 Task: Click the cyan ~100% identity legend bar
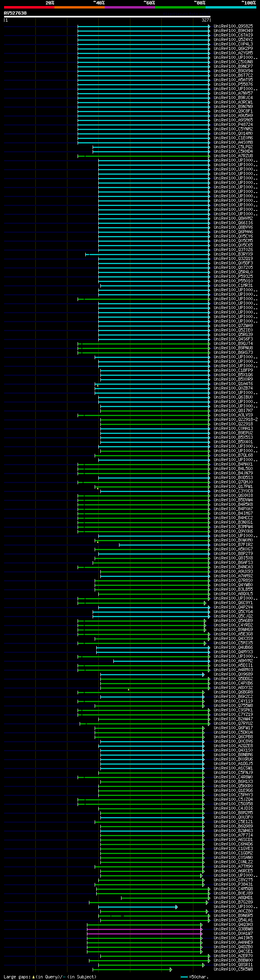pyautogui.click(x=231, y=7)
